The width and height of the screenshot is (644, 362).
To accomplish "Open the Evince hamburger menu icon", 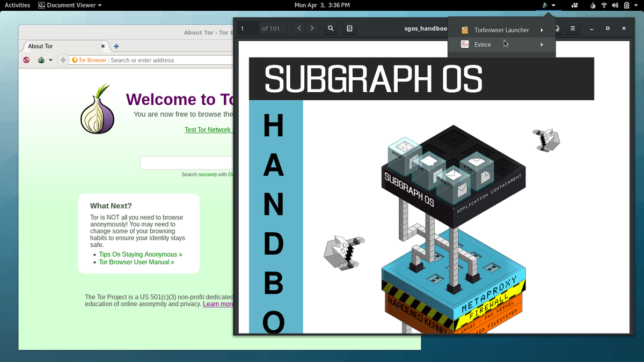I will point(573,28).
